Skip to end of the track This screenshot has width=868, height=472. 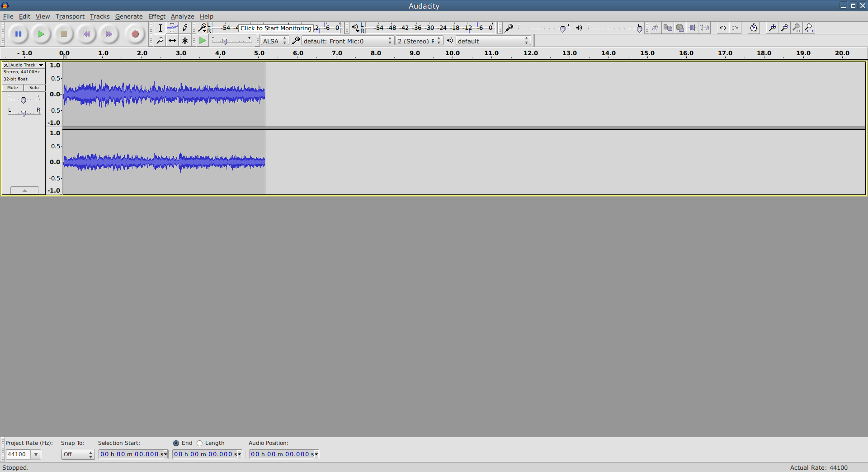coord(109,34)
